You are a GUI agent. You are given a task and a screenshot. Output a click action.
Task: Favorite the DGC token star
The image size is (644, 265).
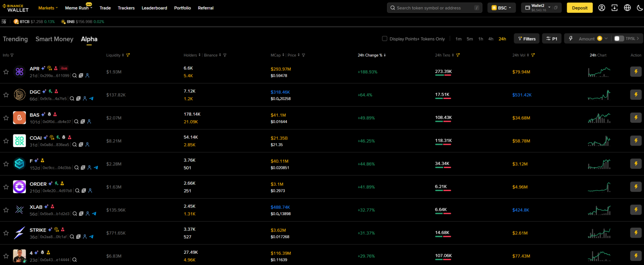coord(6,95)
